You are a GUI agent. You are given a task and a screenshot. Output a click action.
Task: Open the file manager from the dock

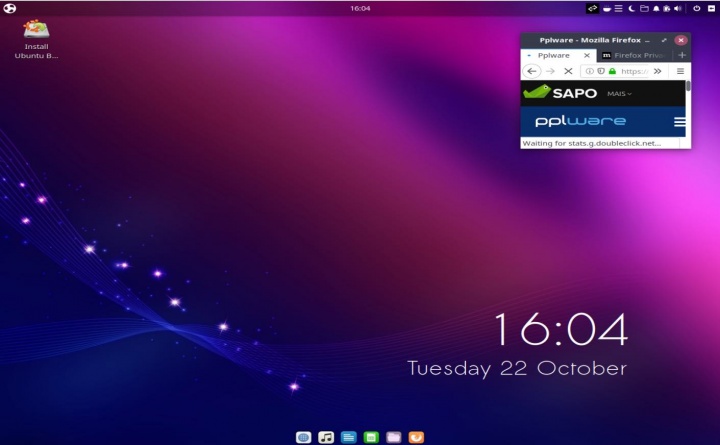click(x=394, y=437)
